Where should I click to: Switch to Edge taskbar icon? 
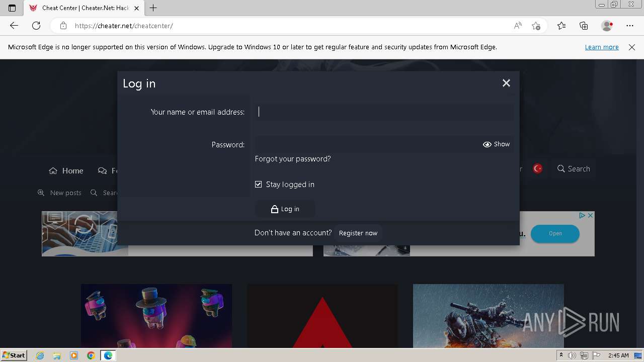point(108,355)
